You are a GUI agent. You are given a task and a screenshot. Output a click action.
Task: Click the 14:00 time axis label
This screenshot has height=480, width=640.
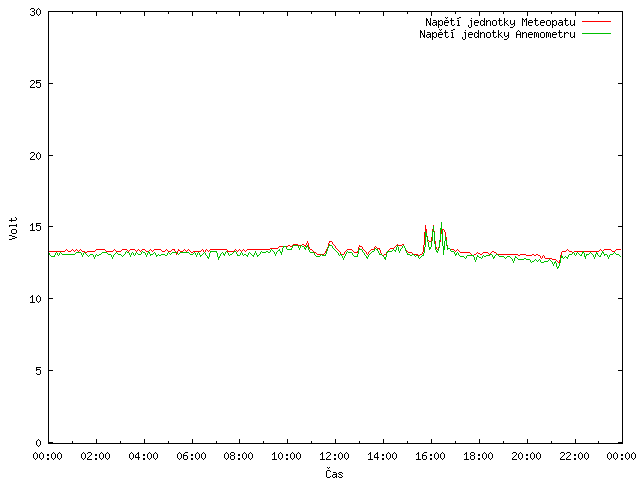coord(382,456)
